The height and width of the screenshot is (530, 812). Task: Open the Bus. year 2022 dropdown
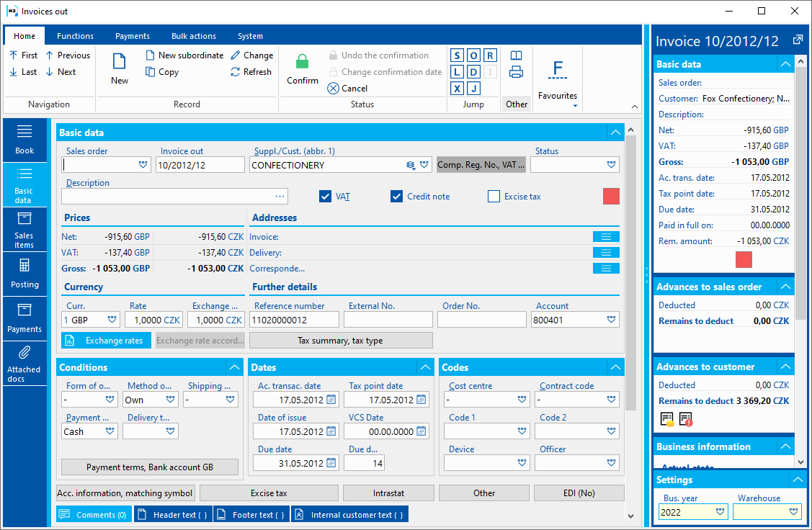[720, 512]
